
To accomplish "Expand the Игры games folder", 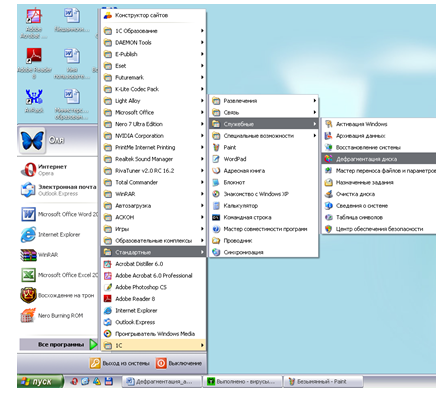I will 153,229.
